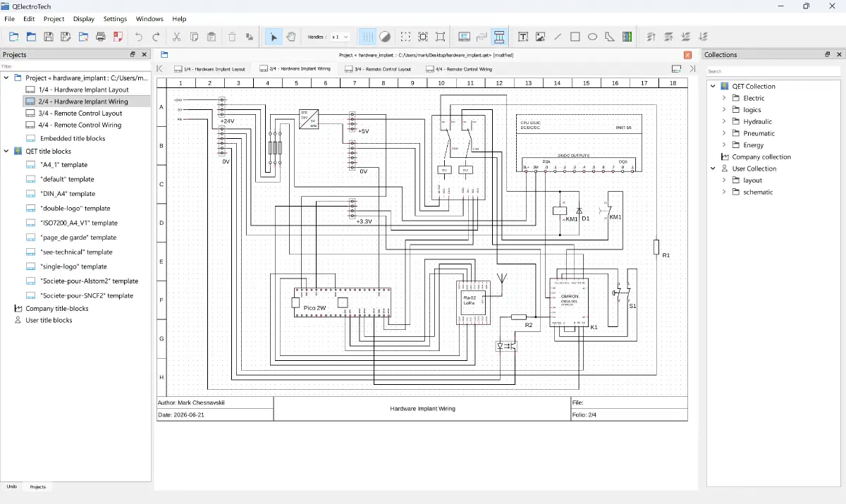
Task: Select the Add image tool
Action: pyautogui.click(x=541, y=37)
